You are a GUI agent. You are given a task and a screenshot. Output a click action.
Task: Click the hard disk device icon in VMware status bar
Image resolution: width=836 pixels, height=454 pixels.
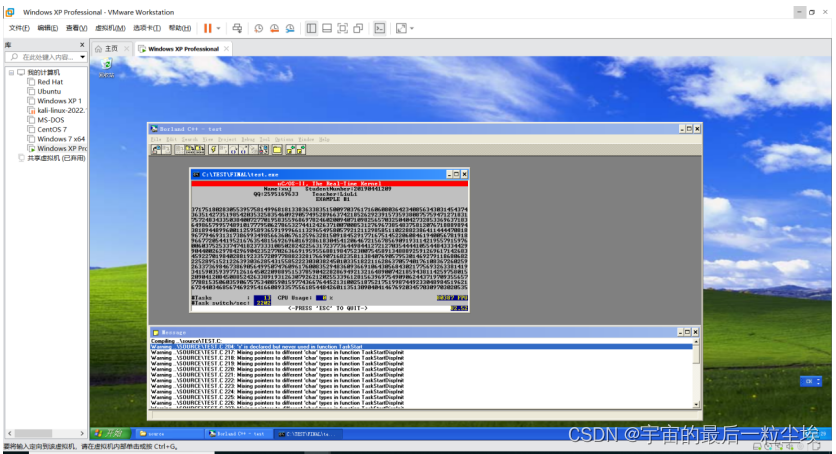(758, 447)
